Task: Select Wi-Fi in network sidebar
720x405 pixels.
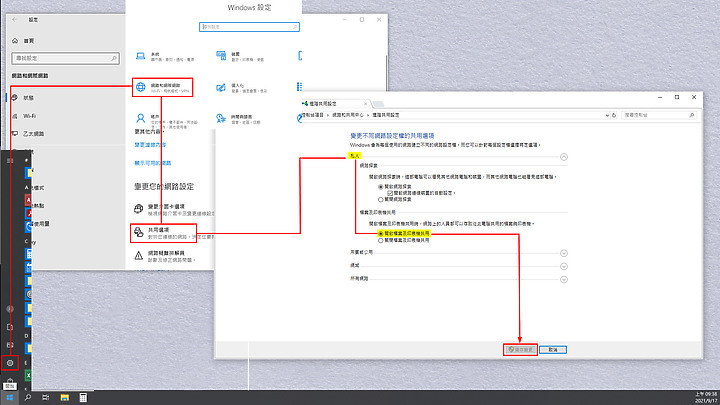Action: (29, 116)
